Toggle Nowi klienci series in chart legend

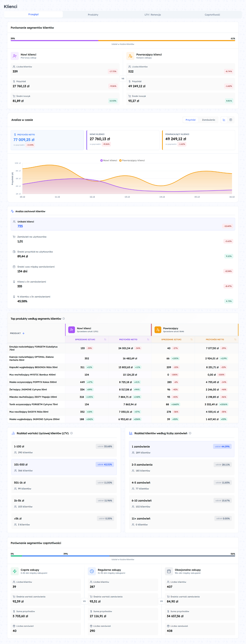[109, 160]
